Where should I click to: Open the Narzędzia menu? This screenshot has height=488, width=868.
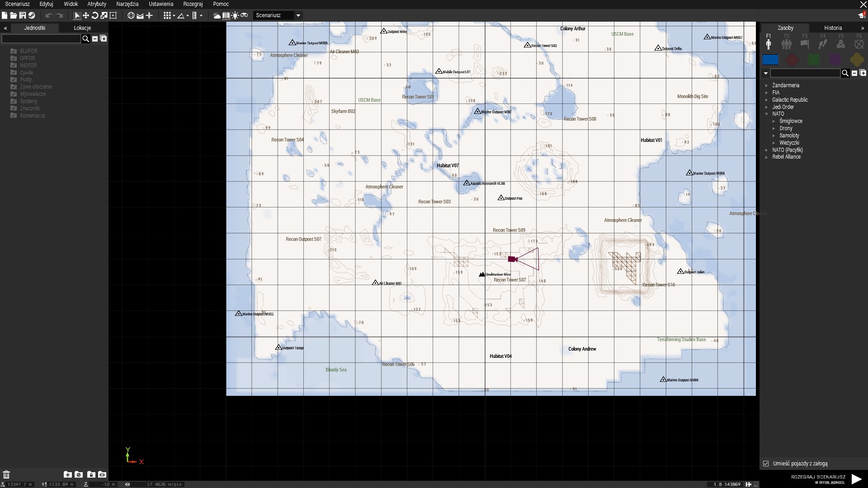coord(127,4)
